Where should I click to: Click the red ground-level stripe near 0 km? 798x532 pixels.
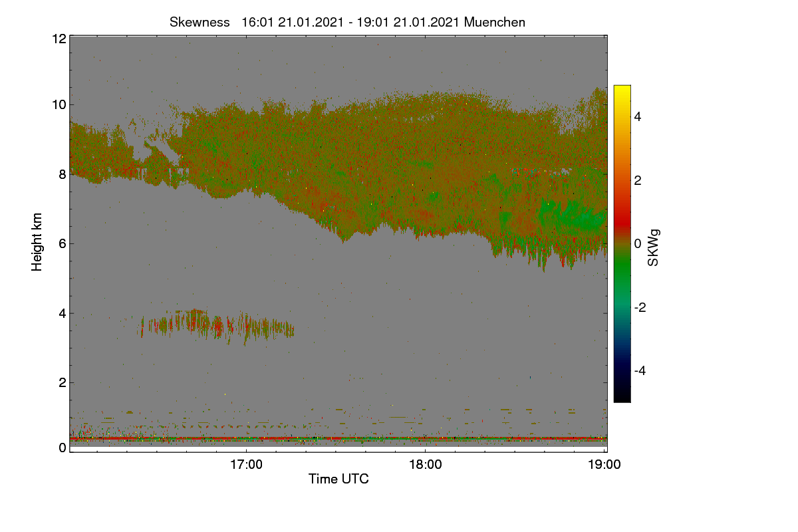coord(338,439)
